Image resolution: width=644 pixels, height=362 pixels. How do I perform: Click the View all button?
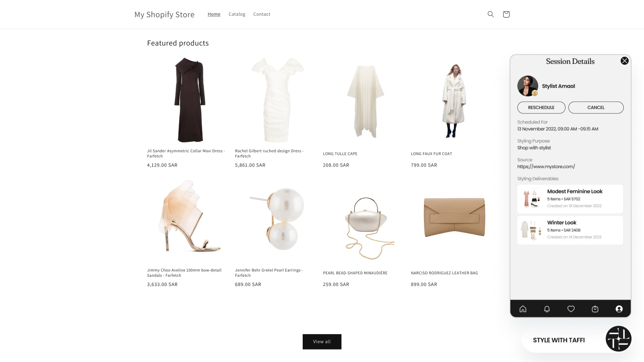pyautogui.click(x=322, y=341)
